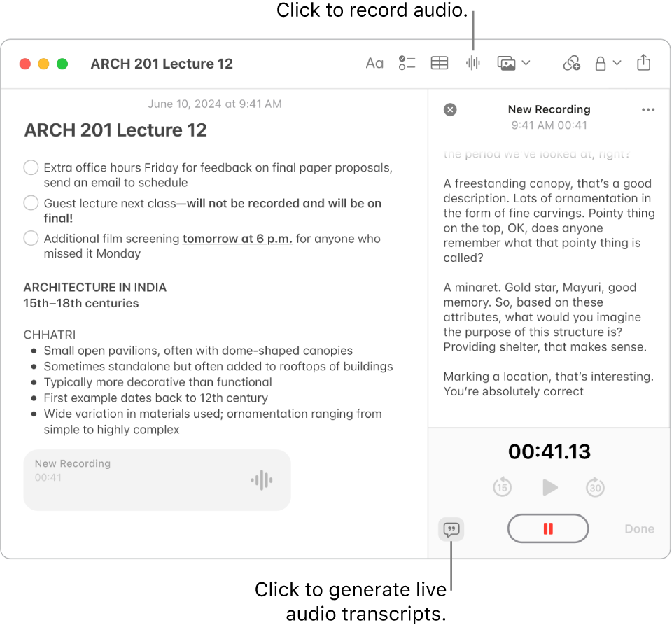Click the 'ARCHITECTURE IN INDIA' heading
The image size is (672, 630).
coord(94,288)
